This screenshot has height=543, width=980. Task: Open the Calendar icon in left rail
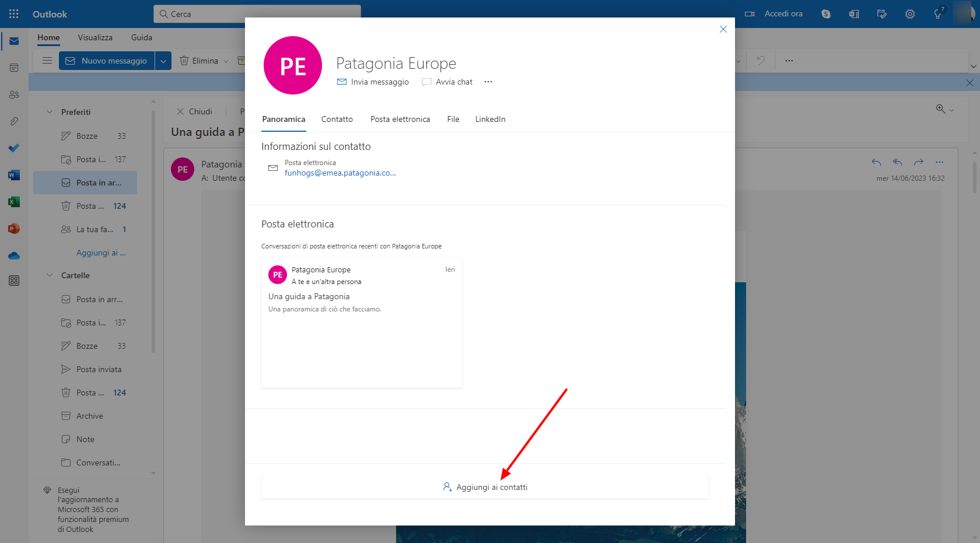coord(14,68)
